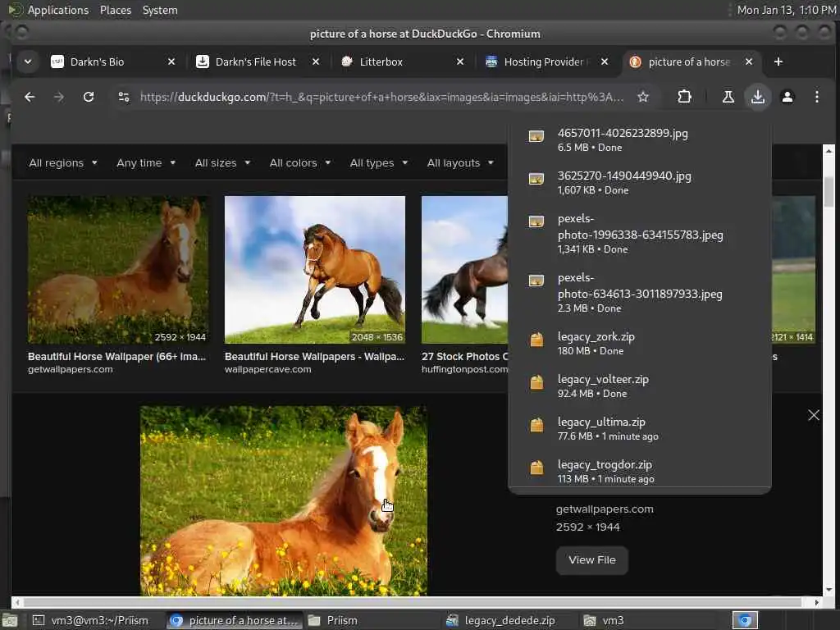840x630 pixels.
Task: Open site information icon in address bar
Action: coord(124,97)
